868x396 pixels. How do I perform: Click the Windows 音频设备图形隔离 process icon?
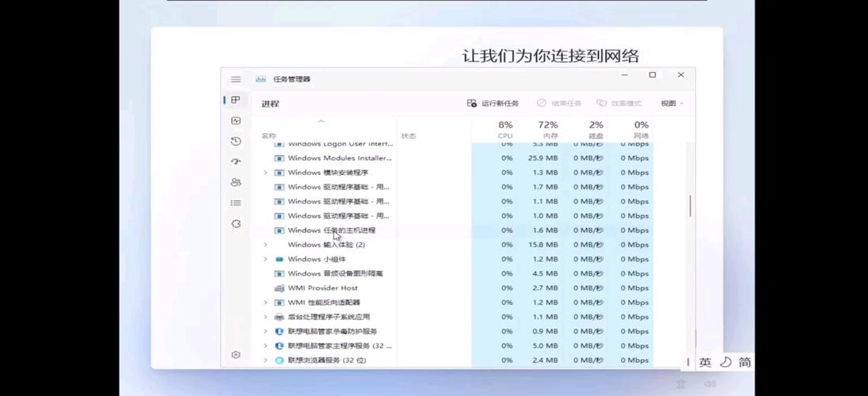click(x=279, y=273)
